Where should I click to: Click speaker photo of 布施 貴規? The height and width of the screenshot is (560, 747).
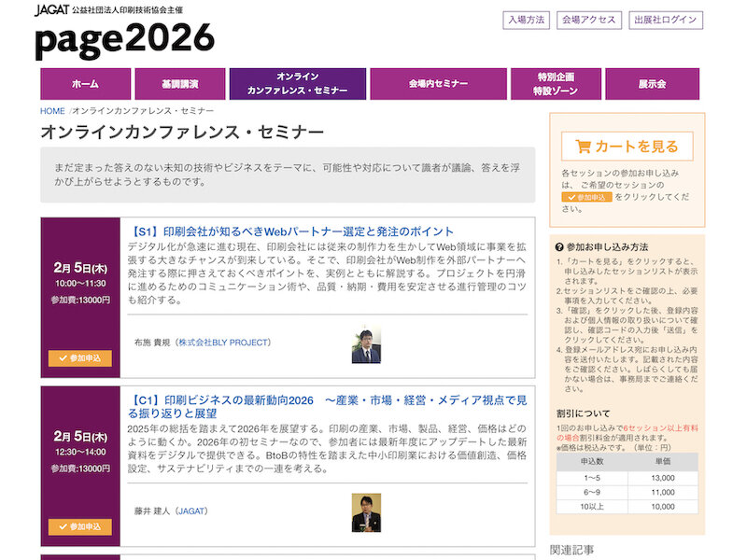pyautogui.click(x=365, y=344)
